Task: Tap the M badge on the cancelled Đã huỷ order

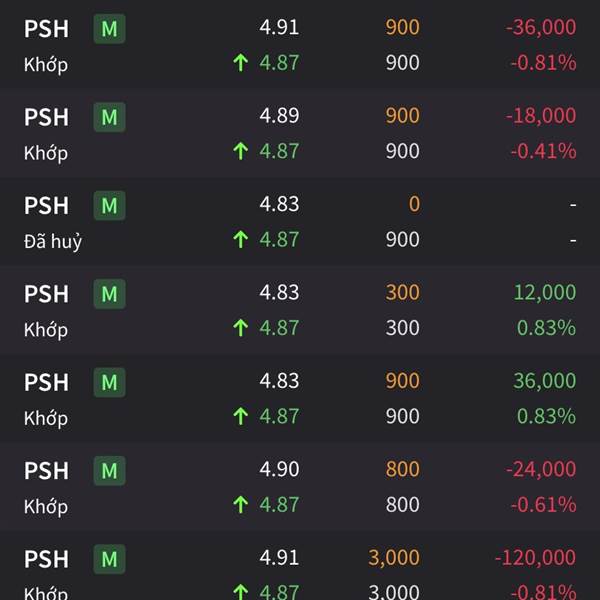Action: [109, 205]
